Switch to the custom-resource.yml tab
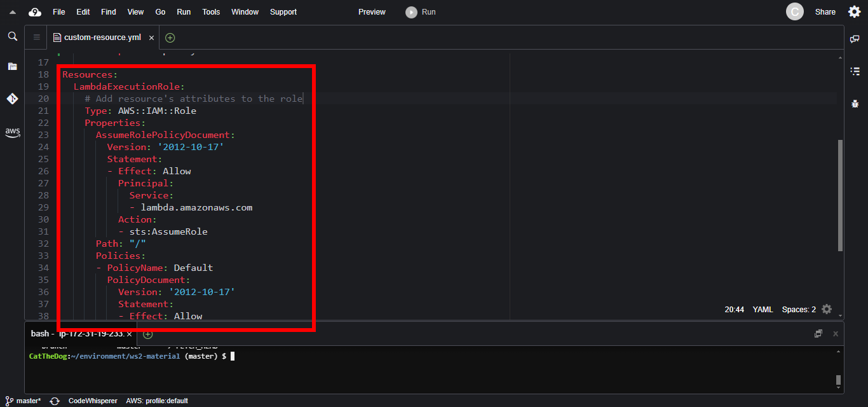Image resolution: width=868 pixels, height=407 pixels. pyautogui.click(x=102, y=38)
